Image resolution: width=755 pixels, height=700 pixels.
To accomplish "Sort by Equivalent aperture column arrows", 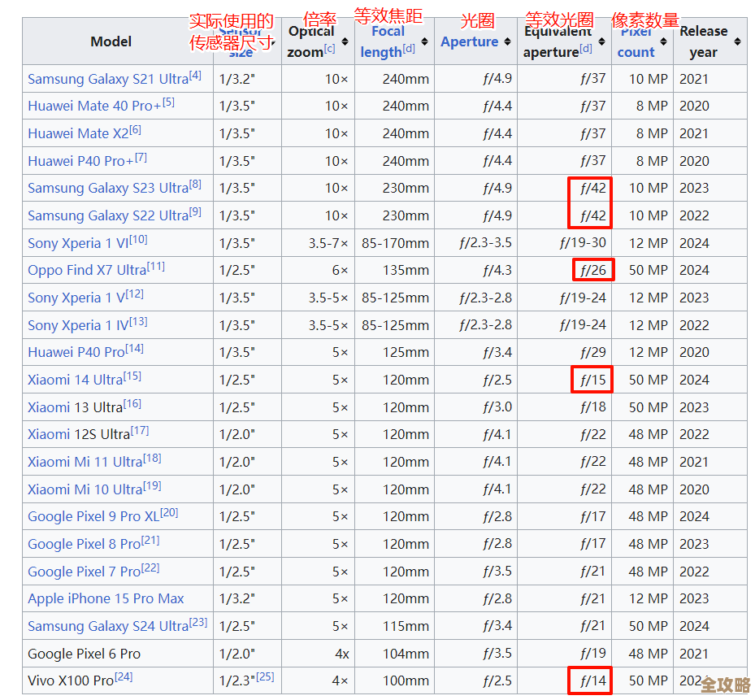I will click(602, 41).
